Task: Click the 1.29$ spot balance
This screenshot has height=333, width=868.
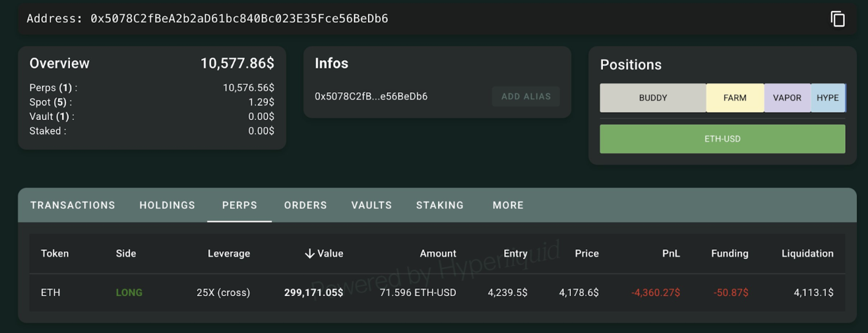Action: click(261, 102)
